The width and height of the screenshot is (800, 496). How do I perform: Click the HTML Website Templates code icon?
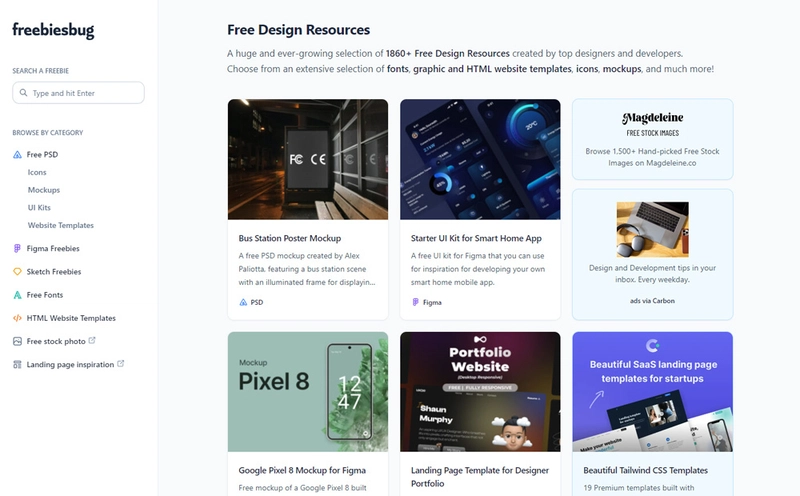coord(17,318)
